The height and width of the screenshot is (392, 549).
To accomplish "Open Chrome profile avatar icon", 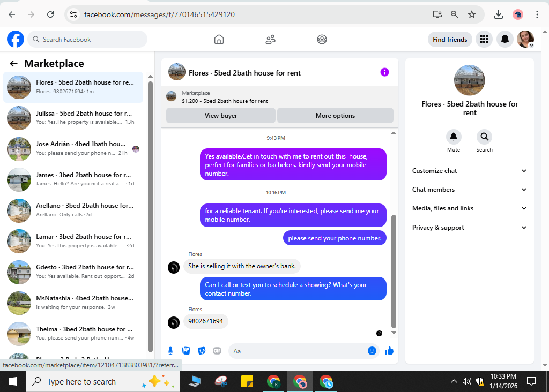I will [517, 14].
